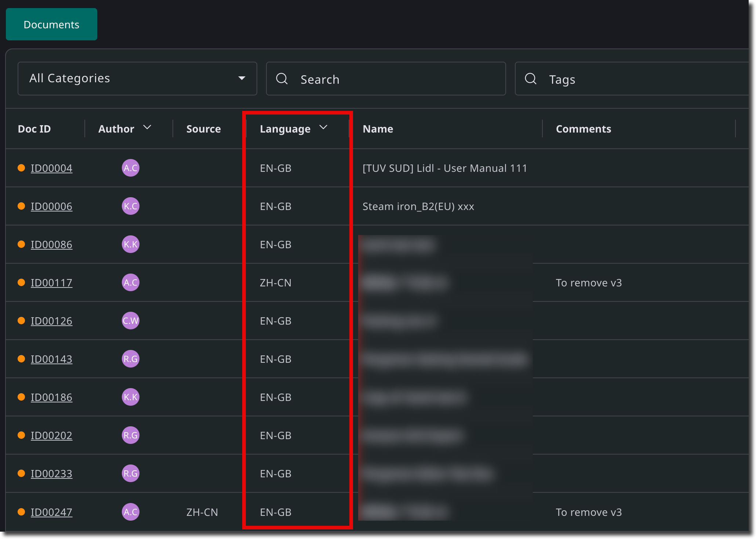Screen dimensions: 756x539
Task: Click the EN-GB language cell for ID00086
Action: pyautogui.click(x=276, y=245)
